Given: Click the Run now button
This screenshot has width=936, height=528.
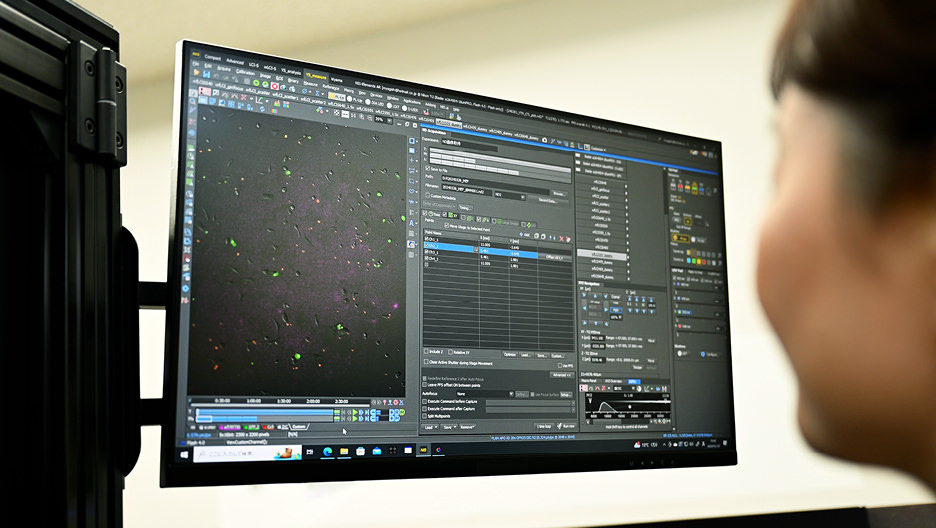Looking at the screenshot, I should 568,426.
